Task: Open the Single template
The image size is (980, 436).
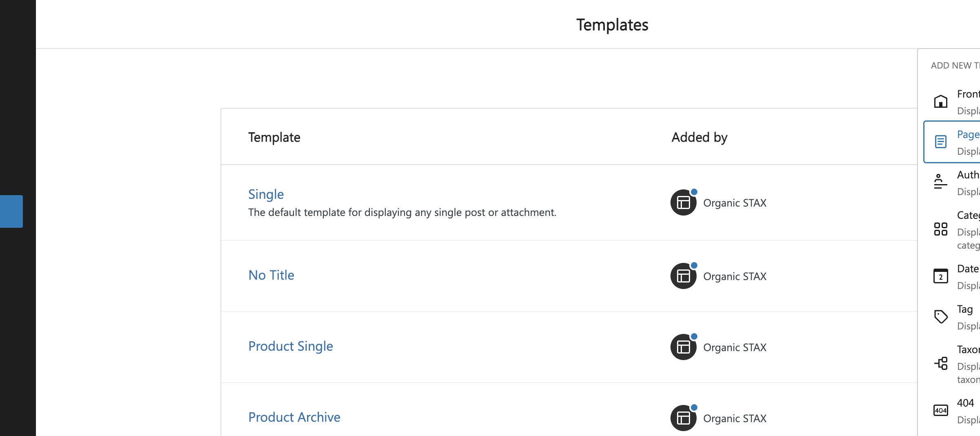Action: [x=266, y=194]
